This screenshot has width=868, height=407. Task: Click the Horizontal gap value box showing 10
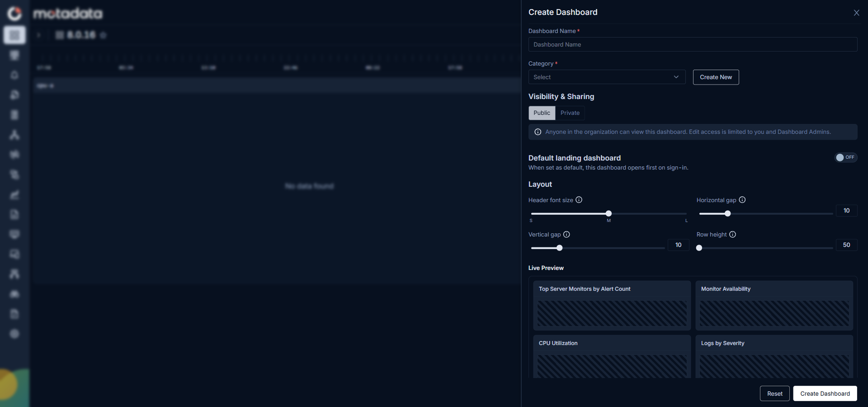[x=846, y=211]
